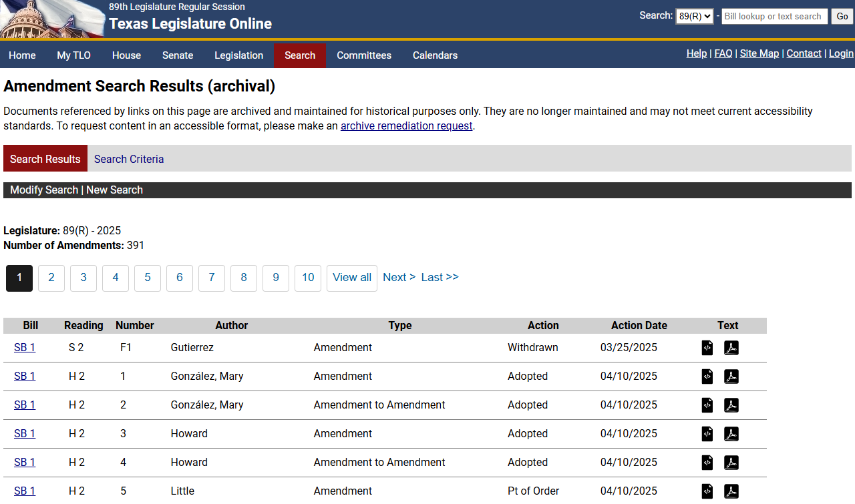The height and width of the screenshot is (504, 855).
Task: Open the HTML text icon for amendment F1
Action: coord(707,348)
